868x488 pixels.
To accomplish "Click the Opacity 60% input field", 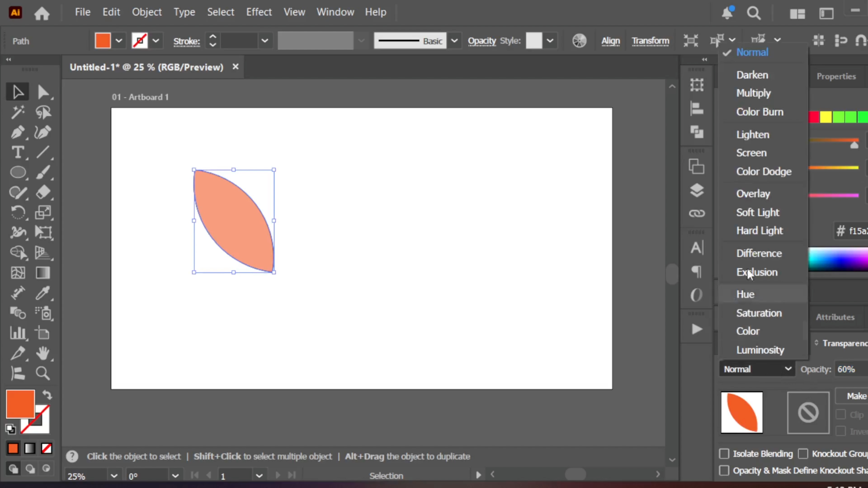I will click(851, 369).
